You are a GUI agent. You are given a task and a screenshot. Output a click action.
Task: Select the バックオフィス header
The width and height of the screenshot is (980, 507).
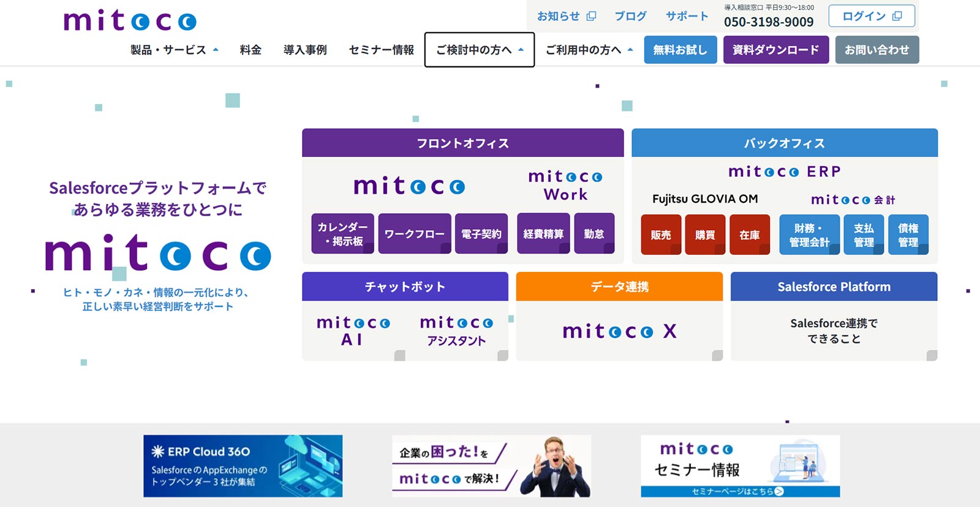(785, 143)
